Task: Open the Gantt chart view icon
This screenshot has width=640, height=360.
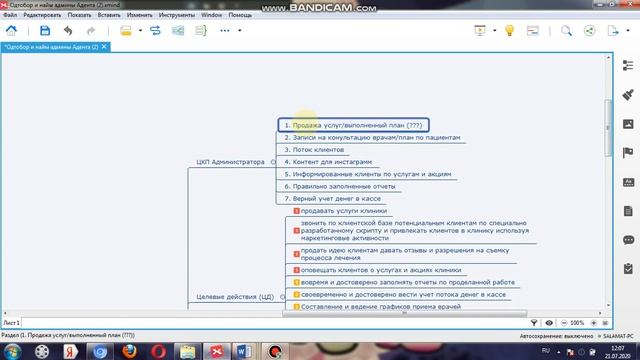Action: coord(533,31)
